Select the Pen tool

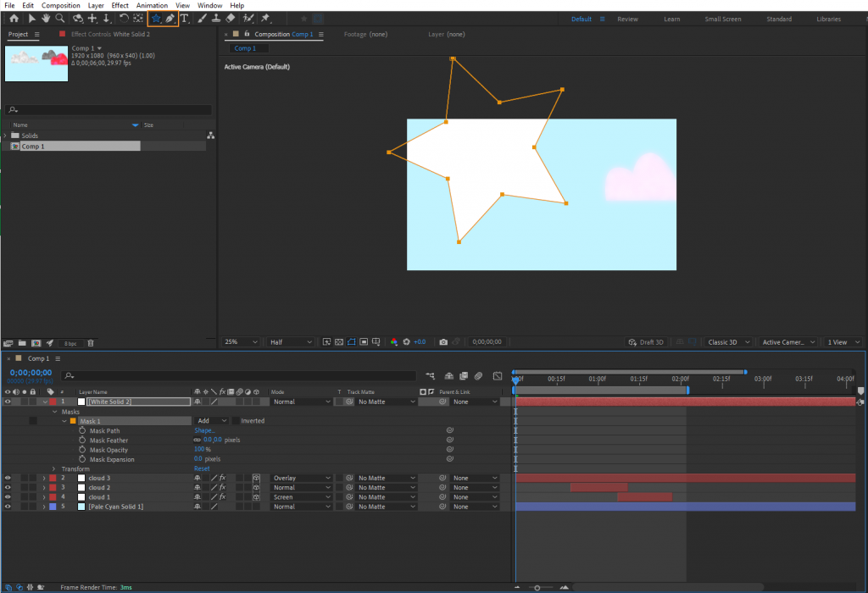(170, 18)
